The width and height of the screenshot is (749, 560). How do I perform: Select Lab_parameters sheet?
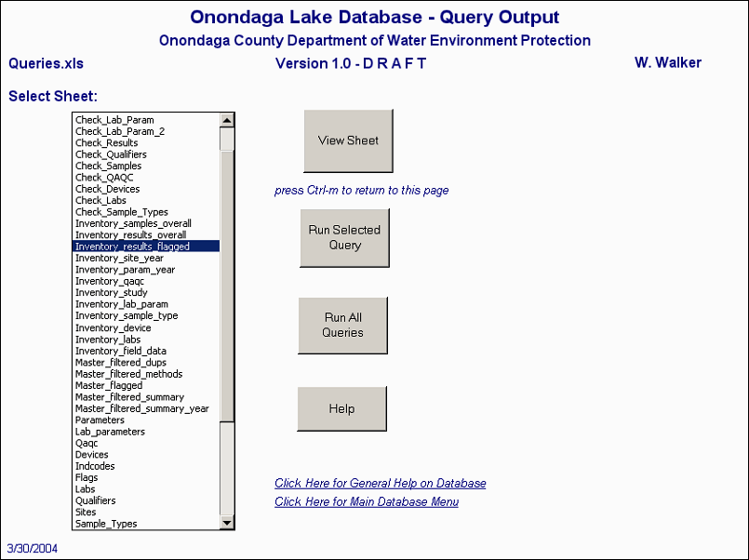pyautogui.click(x=146, y=432)
